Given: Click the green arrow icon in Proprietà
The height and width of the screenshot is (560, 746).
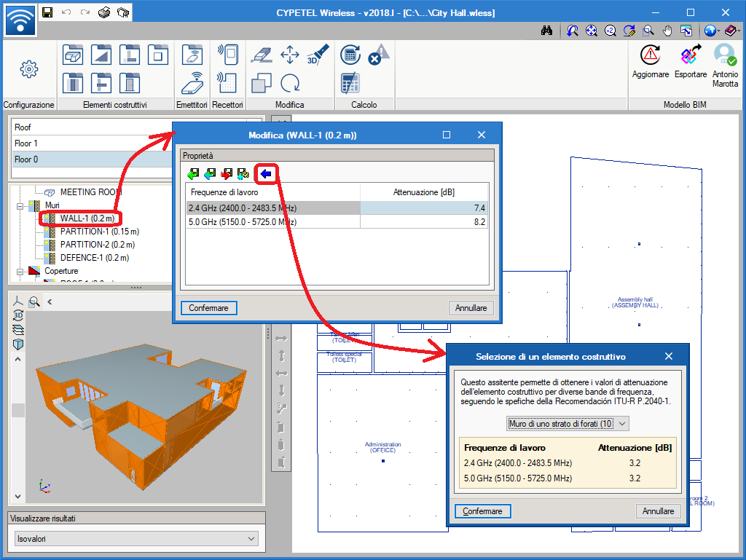Looking at the screenshot, I should (x=193, y=174).
